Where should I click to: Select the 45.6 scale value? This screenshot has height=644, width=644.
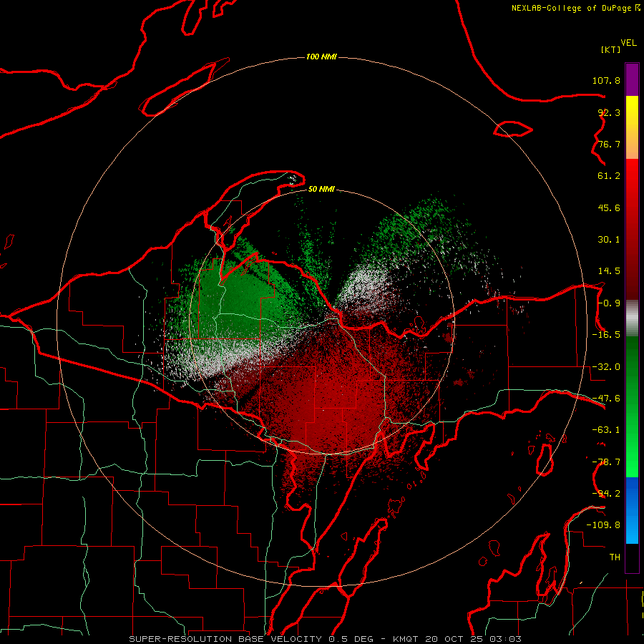tap(609, 208)
